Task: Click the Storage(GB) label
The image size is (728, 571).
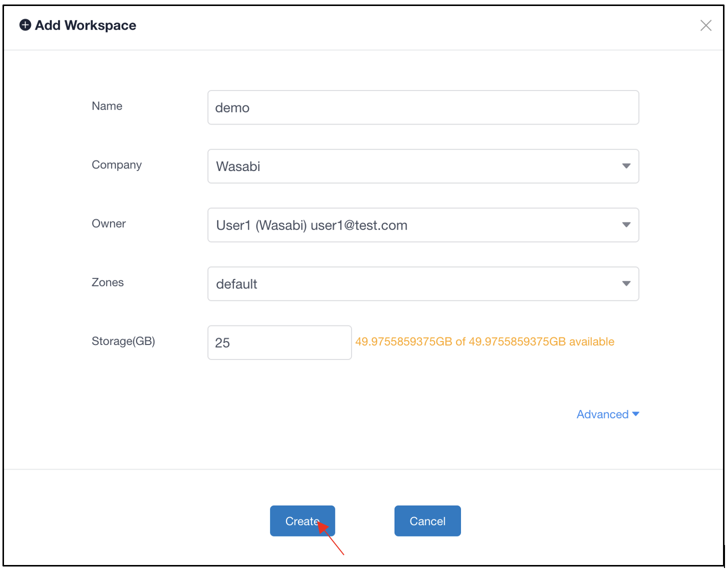Action: tap(123, 341)
